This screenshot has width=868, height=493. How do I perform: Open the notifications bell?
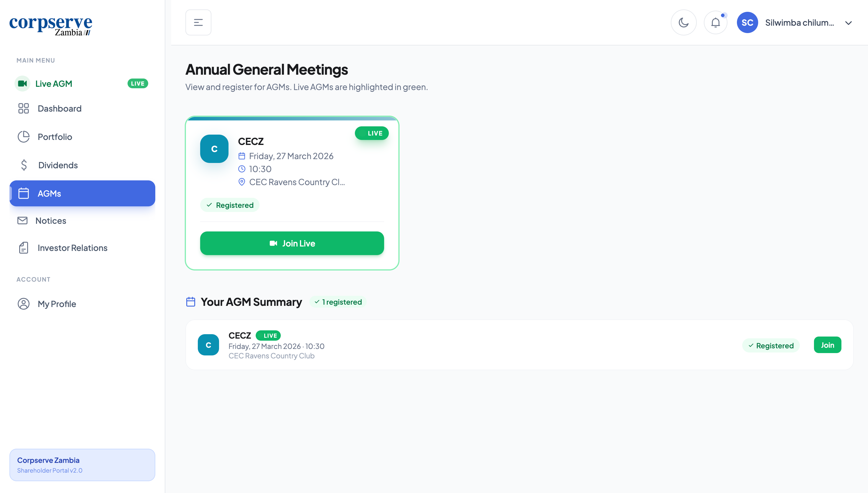click(x=715, y=23)
